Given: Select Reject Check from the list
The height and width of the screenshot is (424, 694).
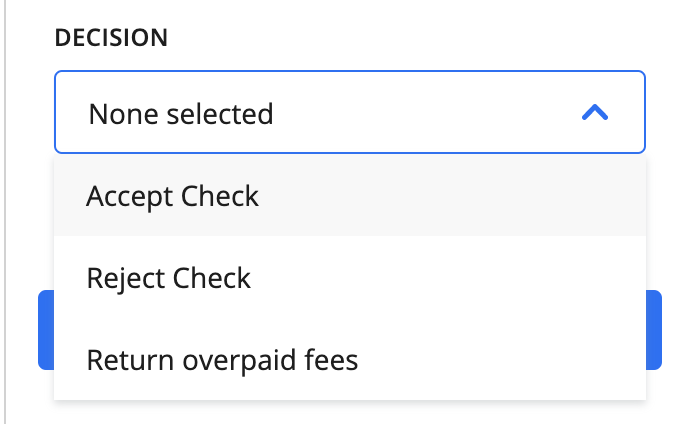Looking at the screenshot, I should [x=350, y=278].
